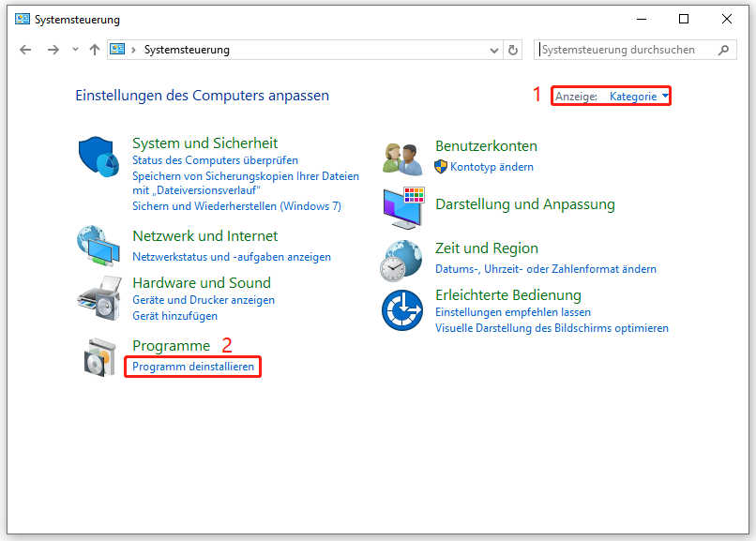
Task: Open Datums-, Uhrzeit- oder Zahlenformat ändern
Action: (x=545, y=269)
